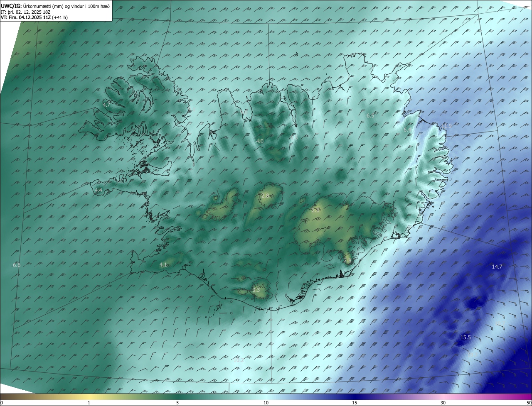Screen dimensions: 532x406
Task: Click the 6.5 value in northeast Iceland
Action: click(370, 116)
